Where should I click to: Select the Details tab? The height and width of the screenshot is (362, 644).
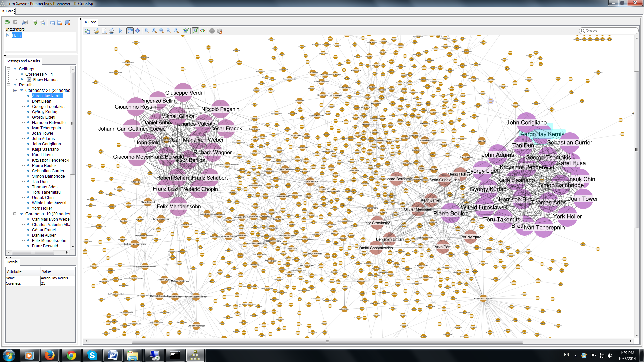(x=12, y=262)
